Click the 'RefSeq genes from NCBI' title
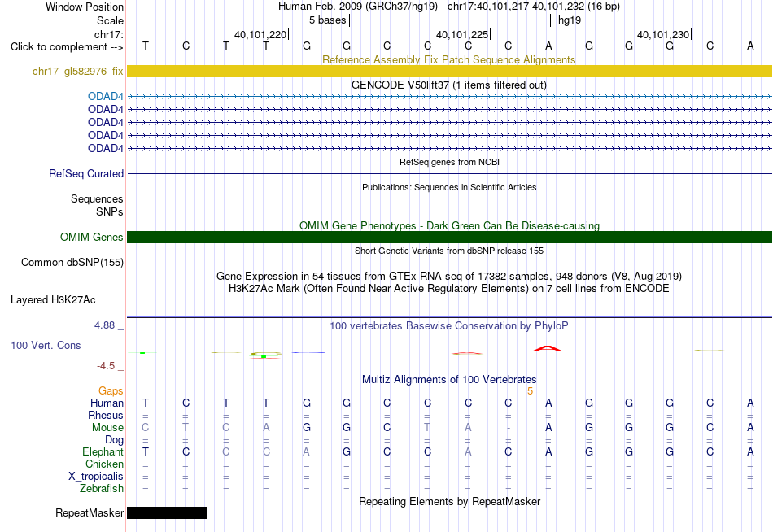The image size is (773, 532). pyautogui.click(x=450, y=162)
